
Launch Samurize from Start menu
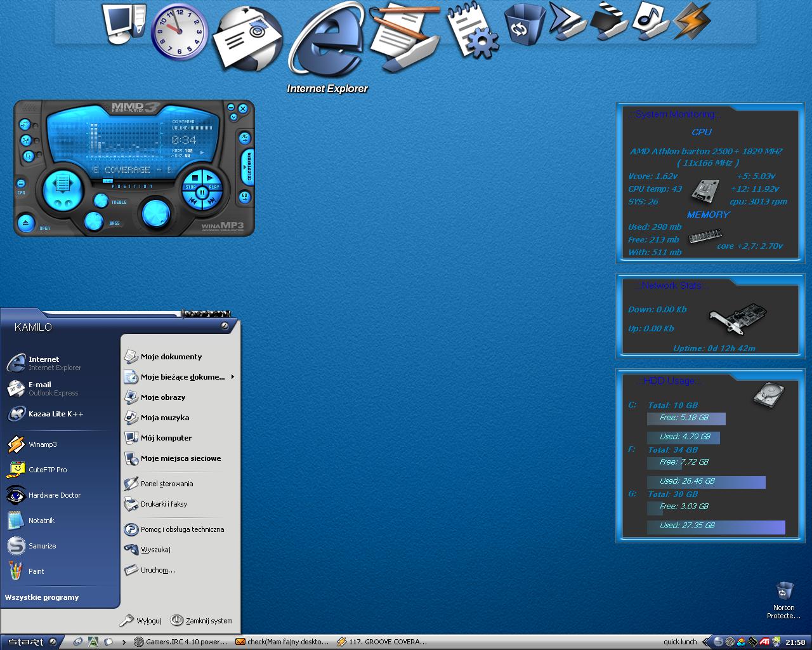(62, 546)
